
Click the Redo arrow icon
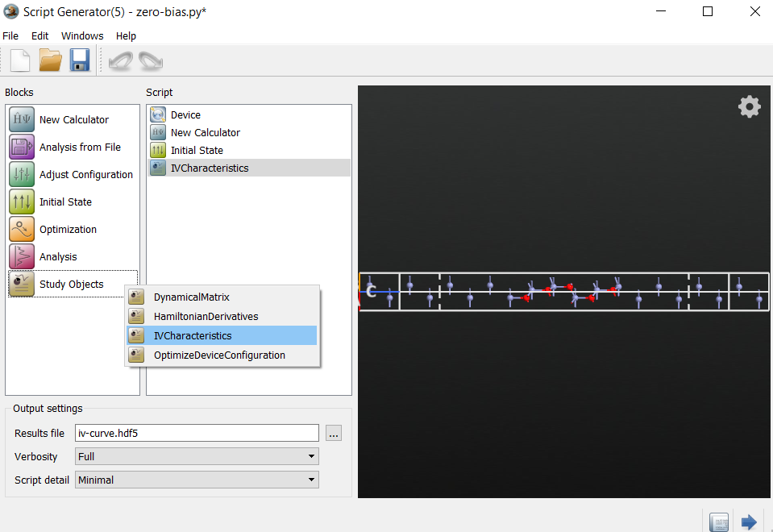(x=151, y=61)
